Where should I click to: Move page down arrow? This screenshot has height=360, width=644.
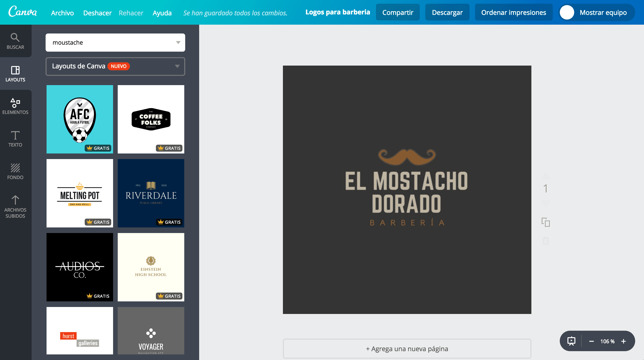(x=546, y=203)
